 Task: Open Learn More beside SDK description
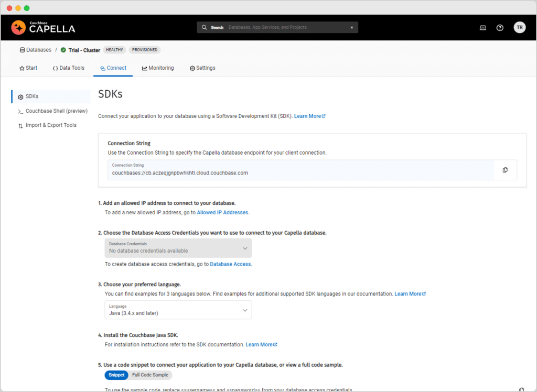[x=309, y=116]
